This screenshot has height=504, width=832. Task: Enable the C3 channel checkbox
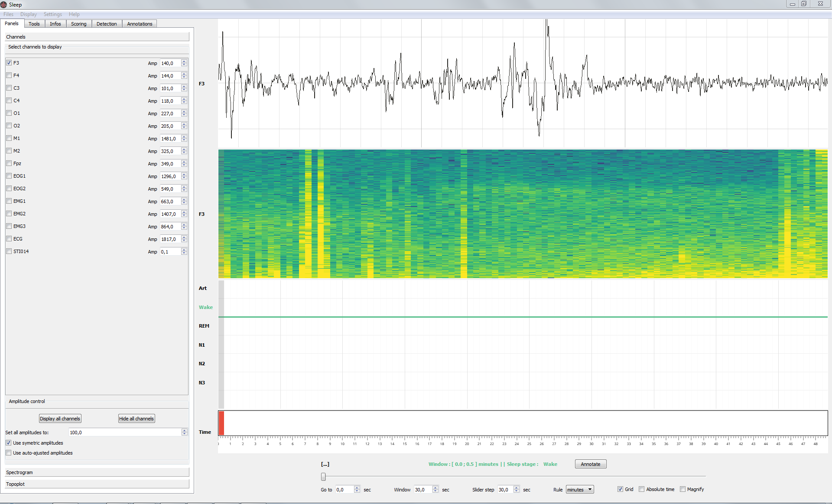(x=9, y=88)
